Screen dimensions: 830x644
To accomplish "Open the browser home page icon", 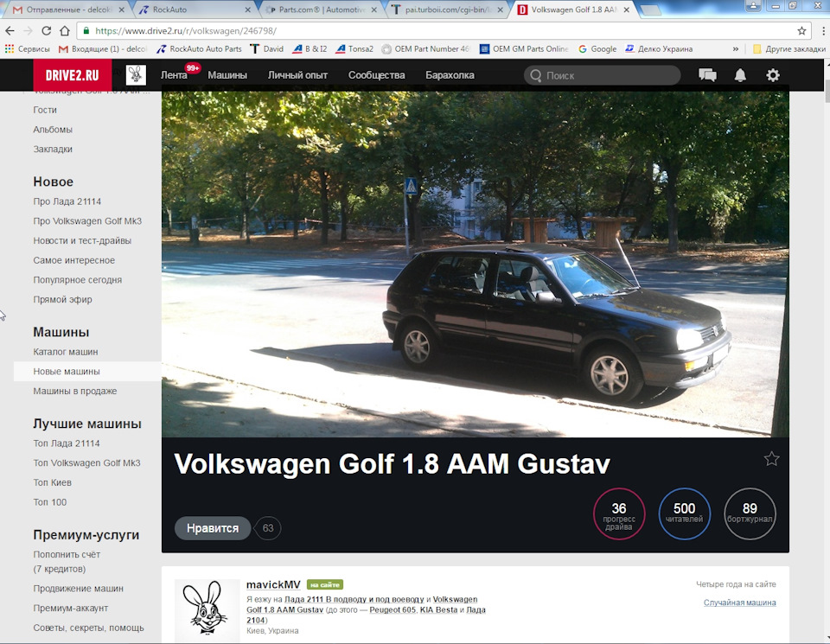I will tap(65, 31).
